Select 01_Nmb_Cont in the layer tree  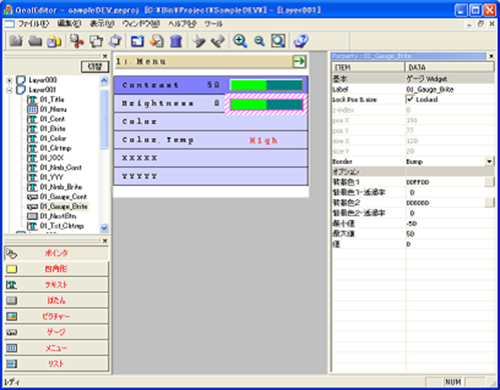[61, 167]
